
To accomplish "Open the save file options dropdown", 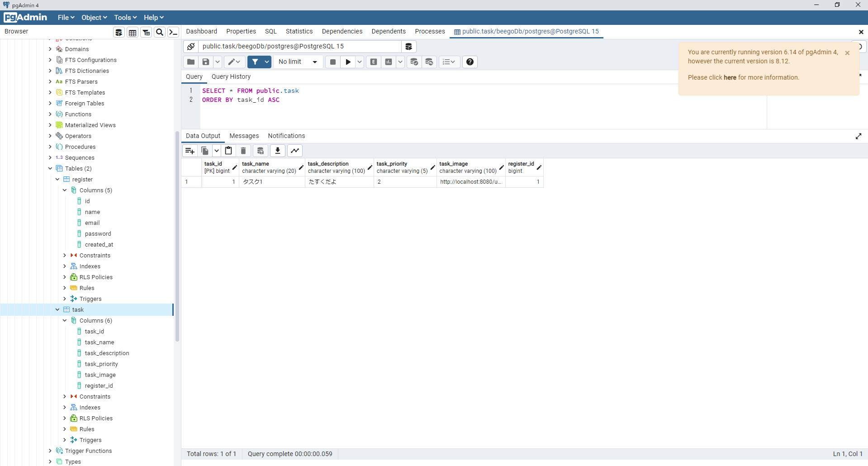I will tap(218, 62).
